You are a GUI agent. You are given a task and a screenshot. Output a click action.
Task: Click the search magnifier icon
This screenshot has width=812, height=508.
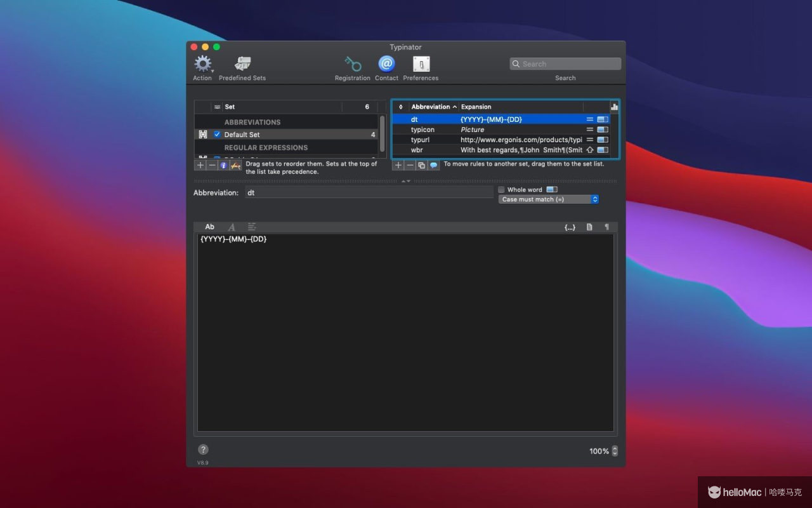tap(516, 64)
